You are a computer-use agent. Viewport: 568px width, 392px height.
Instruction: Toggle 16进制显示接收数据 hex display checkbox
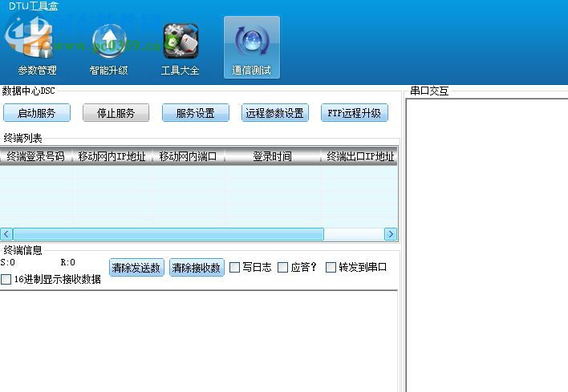[x=6, y=280]
